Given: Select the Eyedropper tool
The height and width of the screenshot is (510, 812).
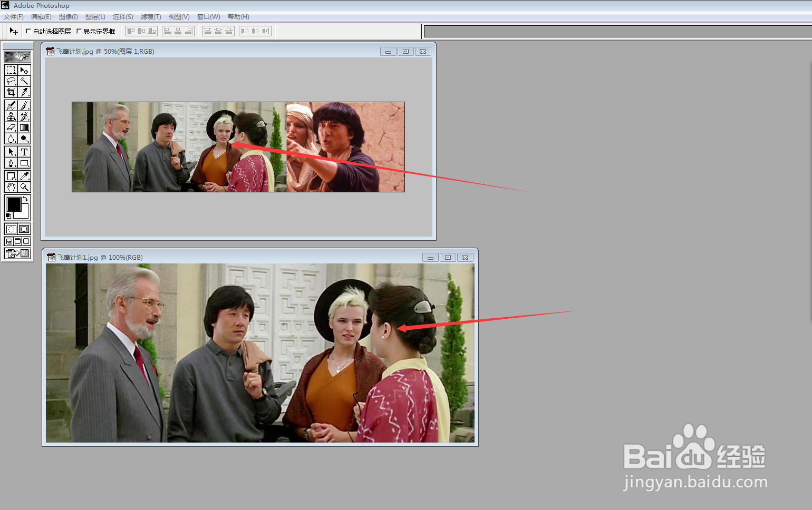Looking at the screenshot, I should 24,176.
